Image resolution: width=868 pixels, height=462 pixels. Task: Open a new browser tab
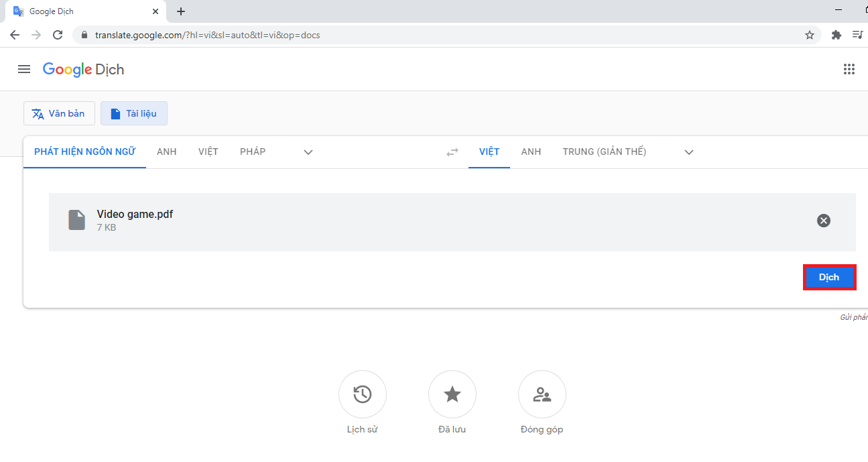pyautogui.click(x=181, y=11)
